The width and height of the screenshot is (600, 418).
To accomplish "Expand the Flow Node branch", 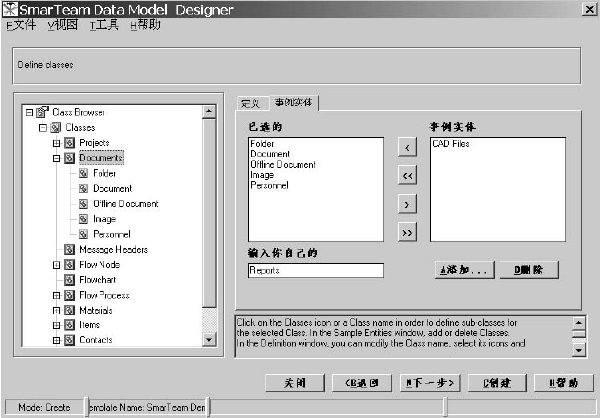I will point(57,265).
